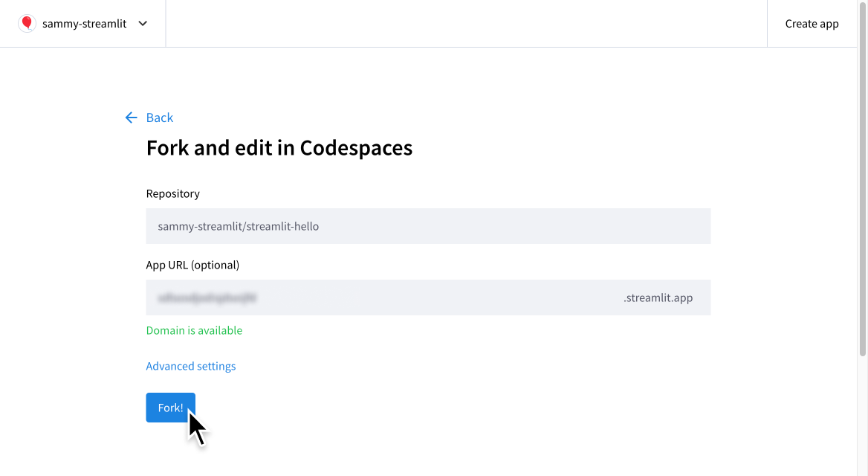Click the left-pointing arrow above the page title
This screenshot has width=868, height=476.
(130, 118)
